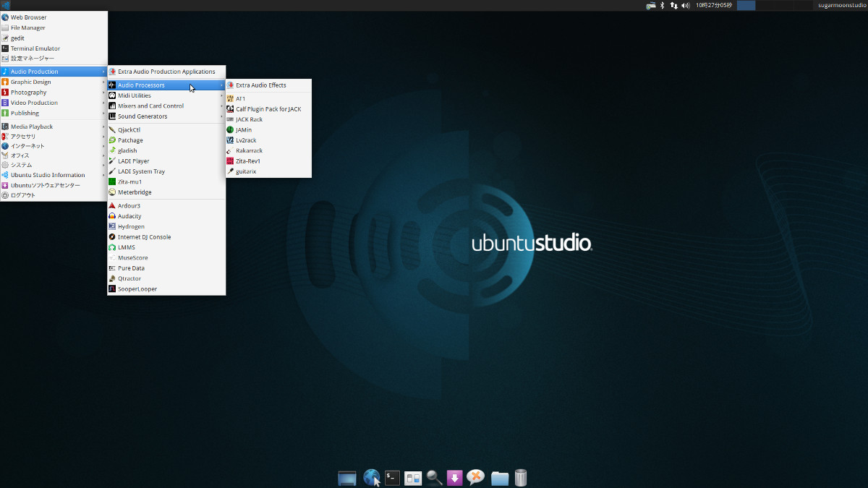Open QjackCtl JACK control
The image size is (868, 488).
166,129
